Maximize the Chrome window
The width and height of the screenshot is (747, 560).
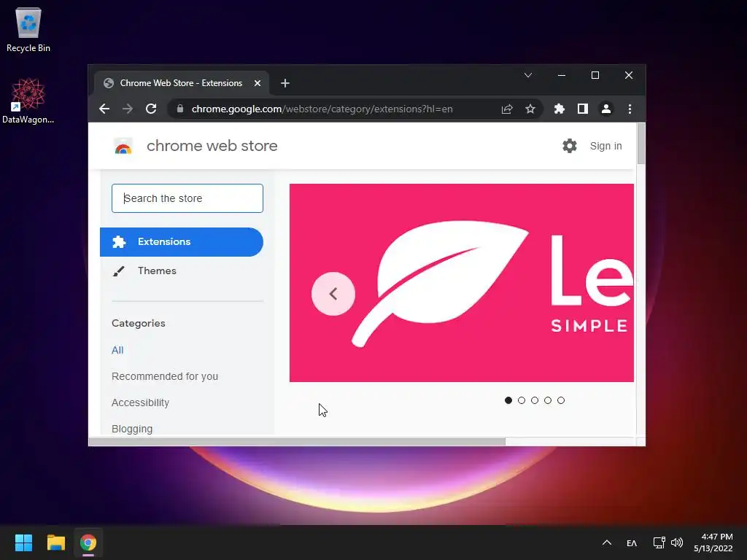[595, 75]
